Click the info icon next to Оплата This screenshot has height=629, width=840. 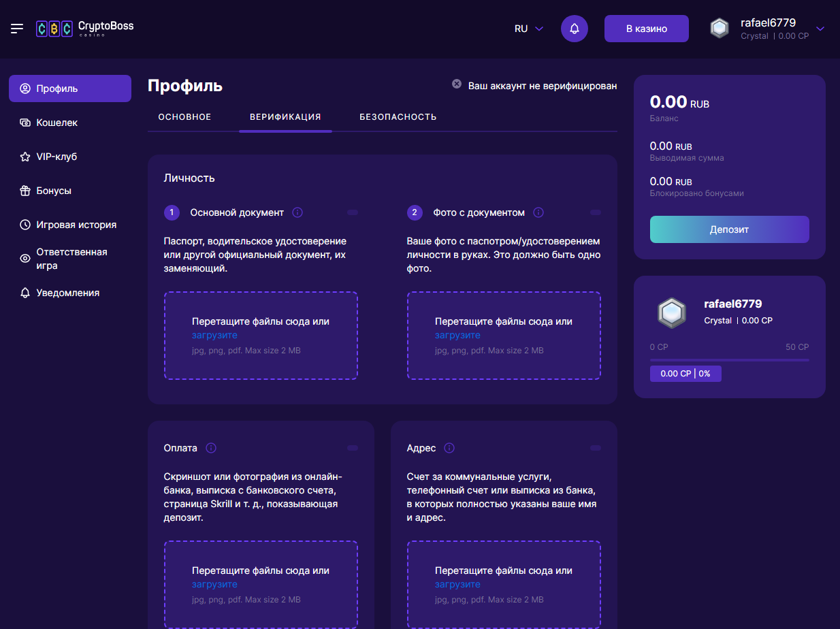tap(211, 448)
